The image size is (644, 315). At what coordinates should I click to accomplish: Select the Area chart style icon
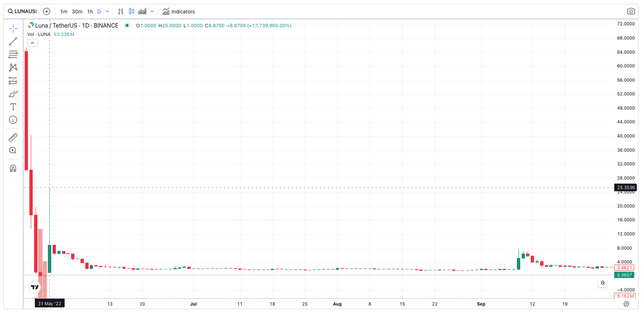[x=142, y=11]
